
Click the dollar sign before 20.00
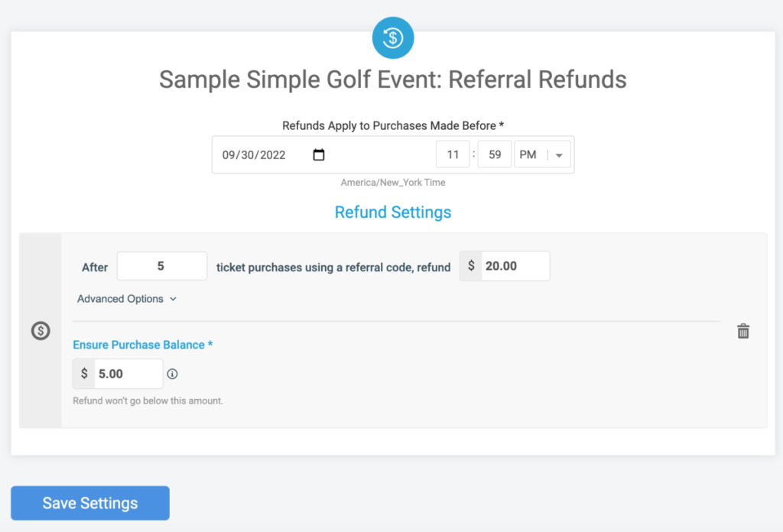coord(471,266)
